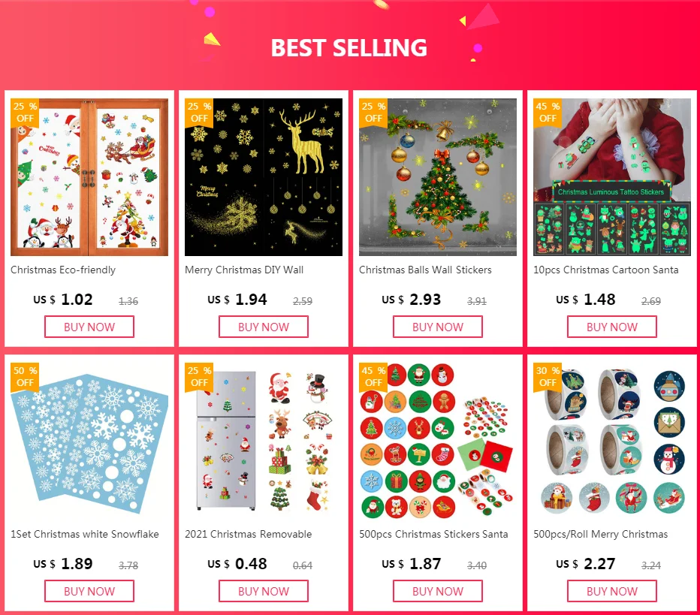Click BUY NOW for 2021 Christmas Removable
Image resolution: width=700 pixels, height=615 pixels.
[x=264, y=591]
